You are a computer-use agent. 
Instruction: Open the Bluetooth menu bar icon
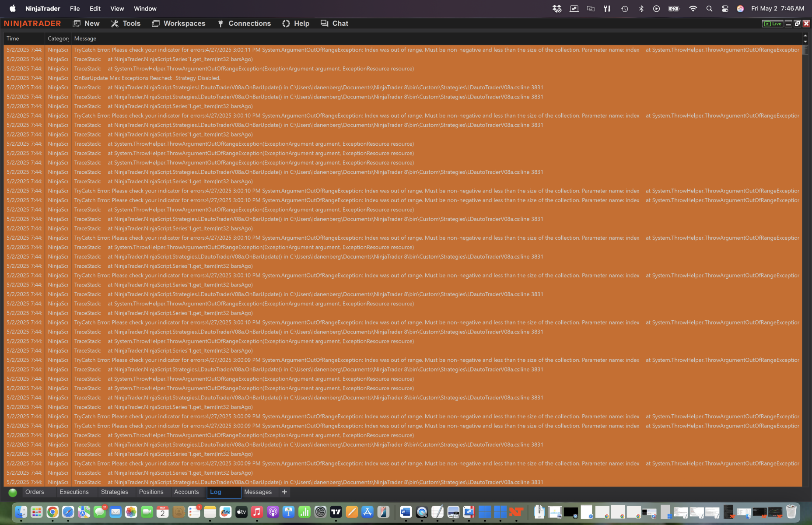coord(641,8)
